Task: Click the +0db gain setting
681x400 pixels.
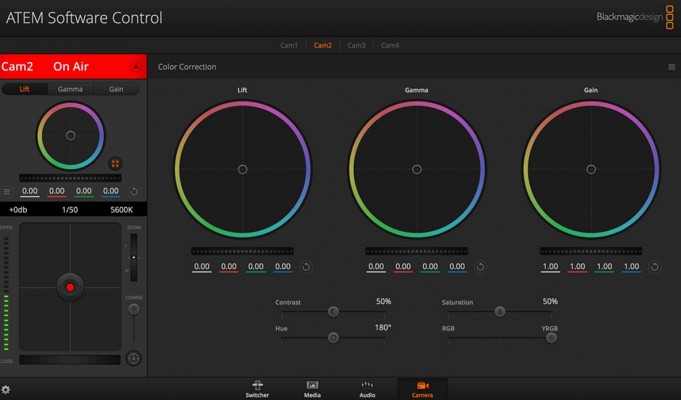Action: (x=18, y=210)
